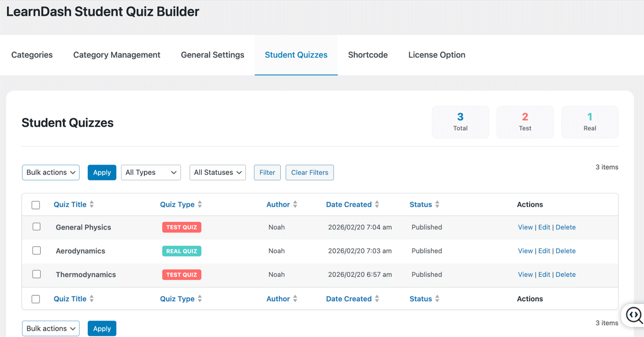Click the TEST QUIZ badge for Thermodynamics

tap(182, 275)
